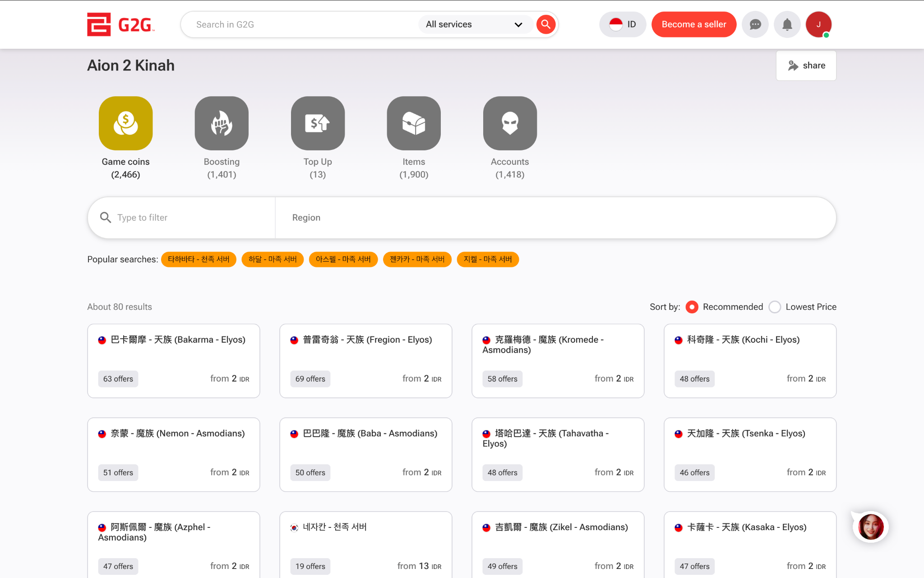Viewport: 924px width, 578px height.
Task: Open the Tsenka - Elyos server card
Action: click(750, 455)
